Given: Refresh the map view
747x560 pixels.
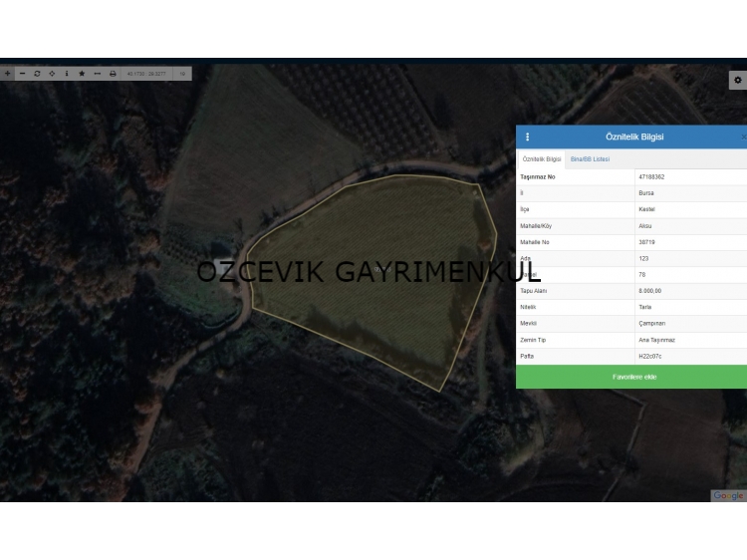Looking at the screenshot, I should point(37,74).
